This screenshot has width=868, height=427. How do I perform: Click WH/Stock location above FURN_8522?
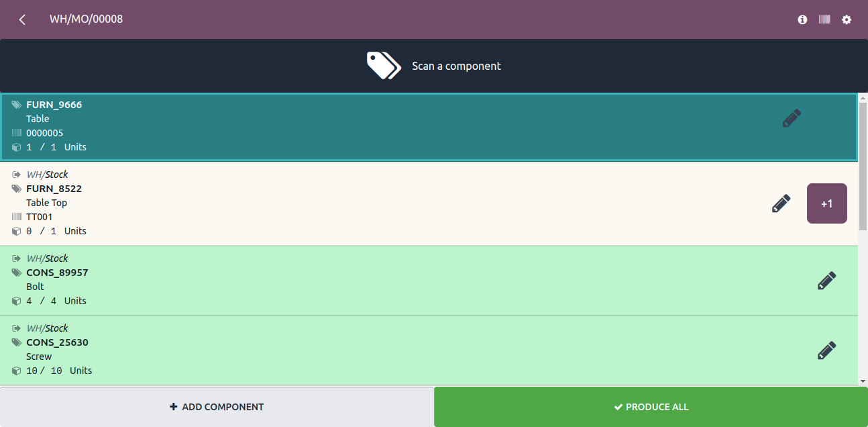click(x=47, y=175)
